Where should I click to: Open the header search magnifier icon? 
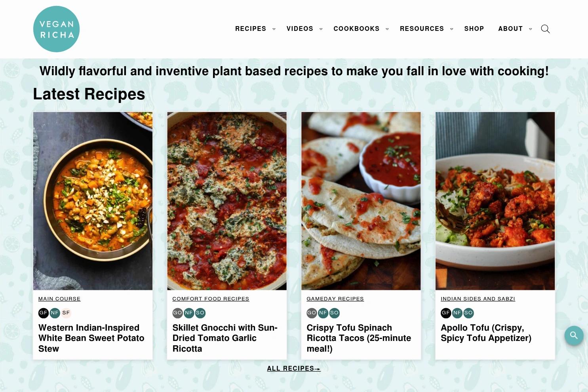click(545, 29)
